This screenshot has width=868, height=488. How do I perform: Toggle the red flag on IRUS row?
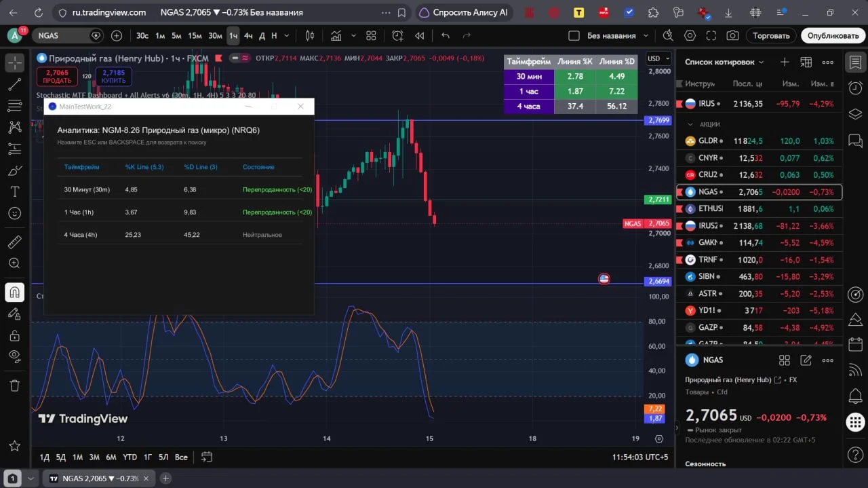pyautogui.click(x=679, y=104)
